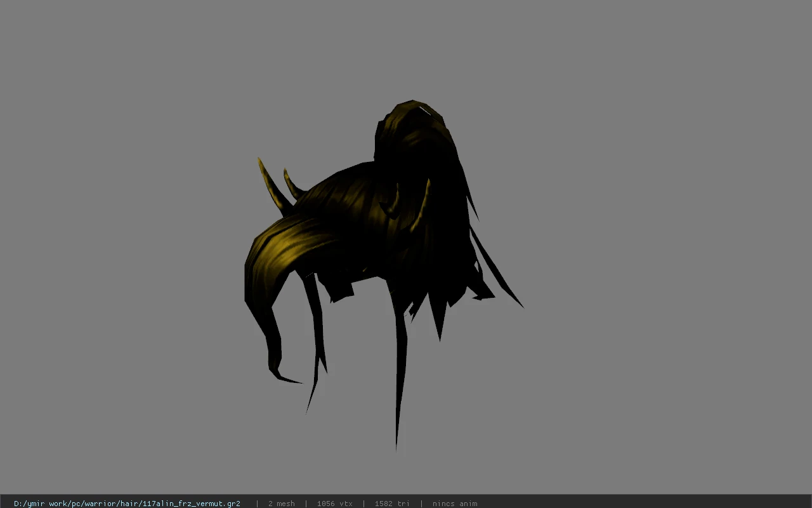The height and width of the screenshot is (508, 812).
Task: Click the 'nincs anim' status entry
Action: [x=455, y=504]
